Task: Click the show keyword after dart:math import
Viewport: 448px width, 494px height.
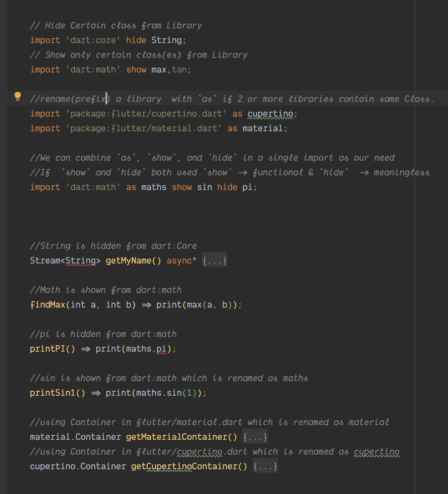Action: click(x=136, y=69)
